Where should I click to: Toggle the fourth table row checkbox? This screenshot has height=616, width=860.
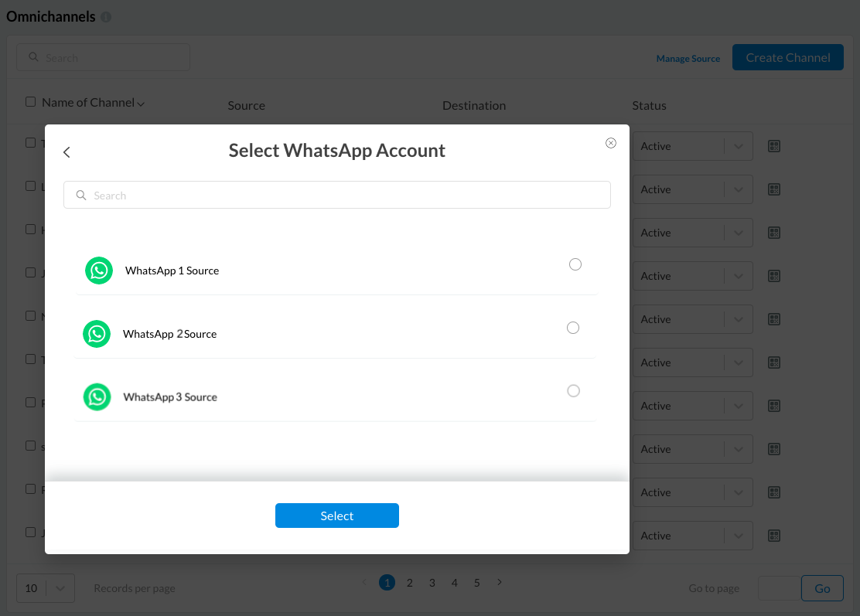pos(31,272)
